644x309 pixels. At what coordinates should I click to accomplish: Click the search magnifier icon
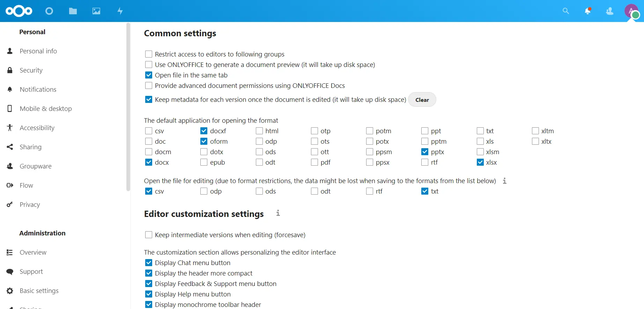click(x=566, y=11)
